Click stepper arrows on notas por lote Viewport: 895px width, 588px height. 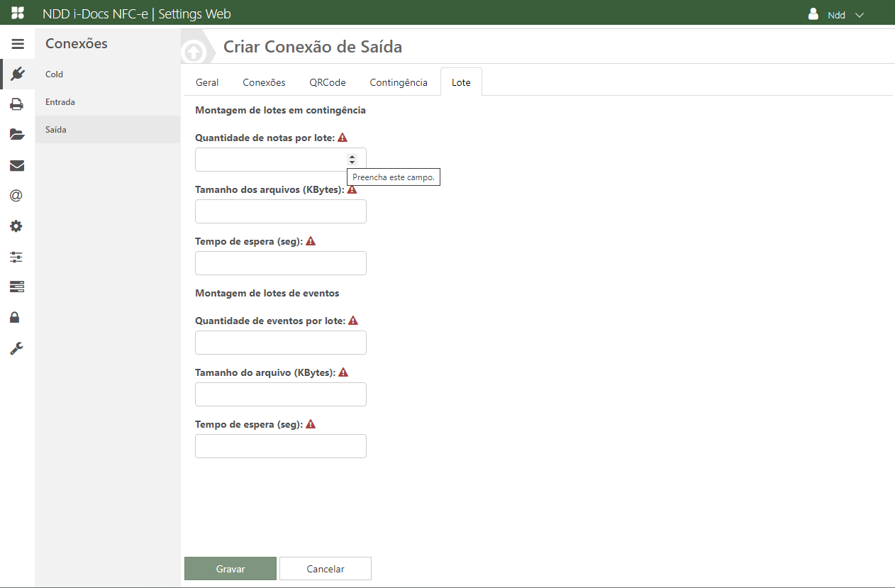[x=352, y=160]
